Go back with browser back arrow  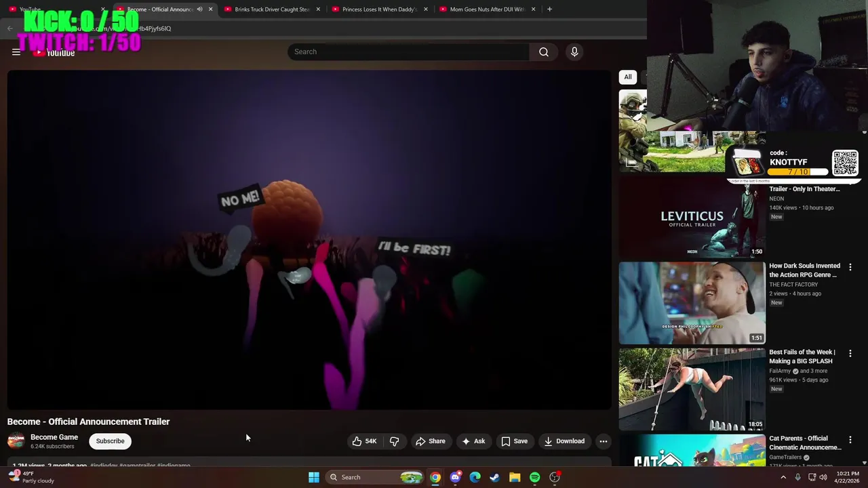click(9, 28)
